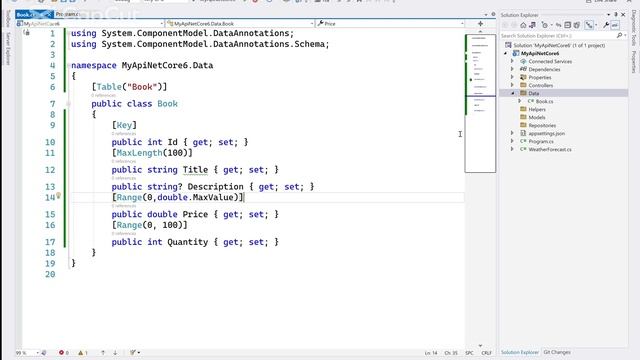The width and height of the screenshot is (640, 360).
Task: Expand Program.cs node
Action: point(513,141)
